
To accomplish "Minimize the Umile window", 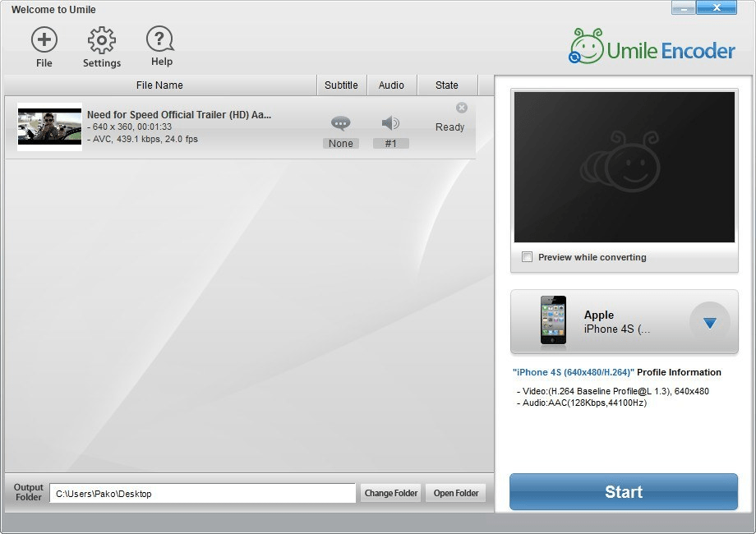I will (x=683, y=7).
